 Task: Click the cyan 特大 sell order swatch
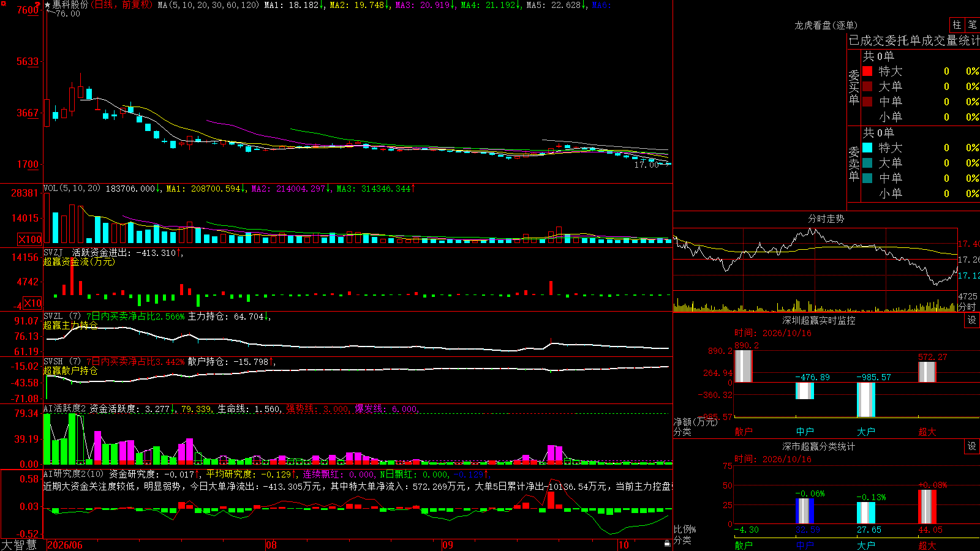click(x=867, y=148)
